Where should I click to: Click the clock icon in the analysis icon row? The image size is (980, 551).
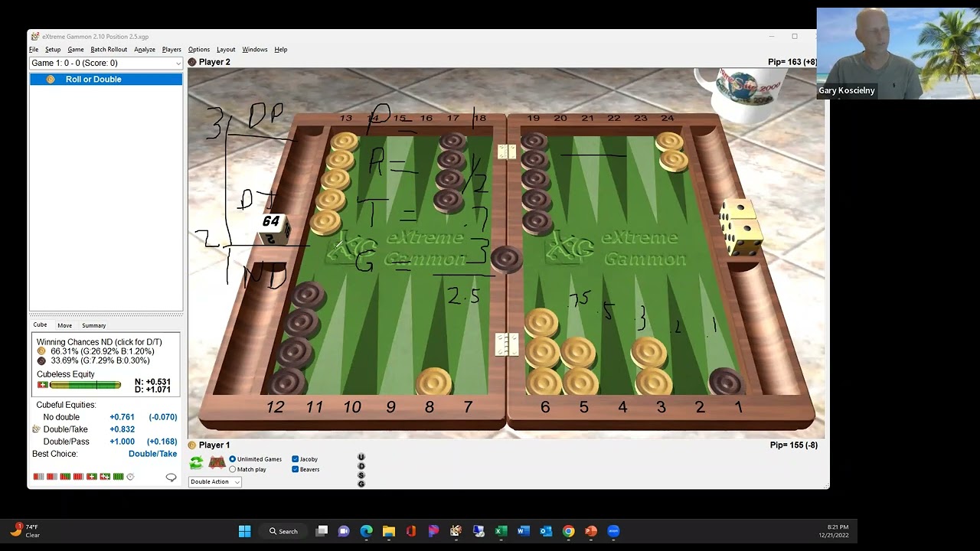point(130,477)
